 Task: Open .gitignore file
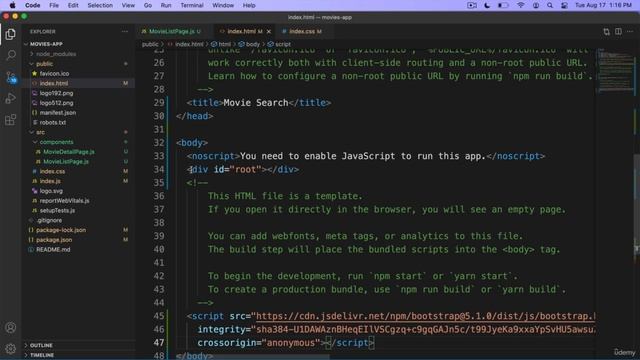(49, 220)
